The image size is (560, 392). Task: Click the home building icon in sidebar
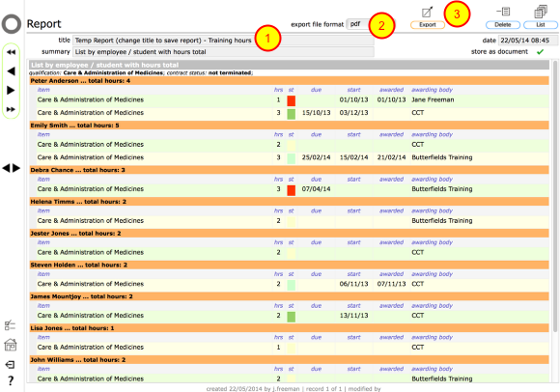pyautogui.click(x=11, y=345)
